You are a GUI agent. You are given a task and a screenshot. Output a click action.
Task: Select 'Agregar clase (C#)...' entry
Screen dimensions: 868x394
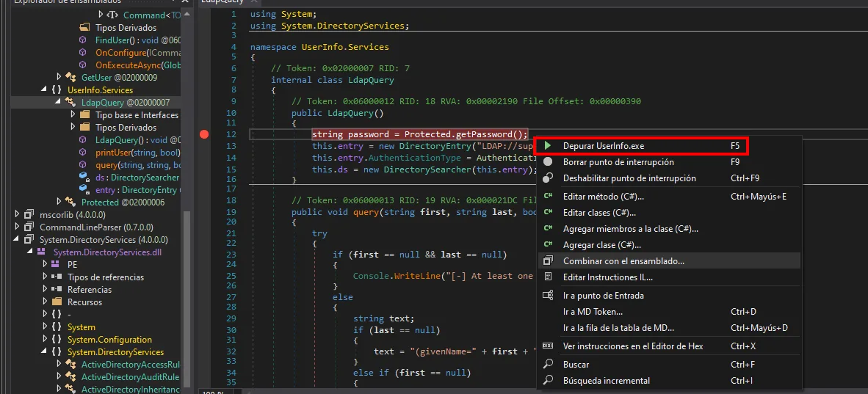[x=669, y=244]
